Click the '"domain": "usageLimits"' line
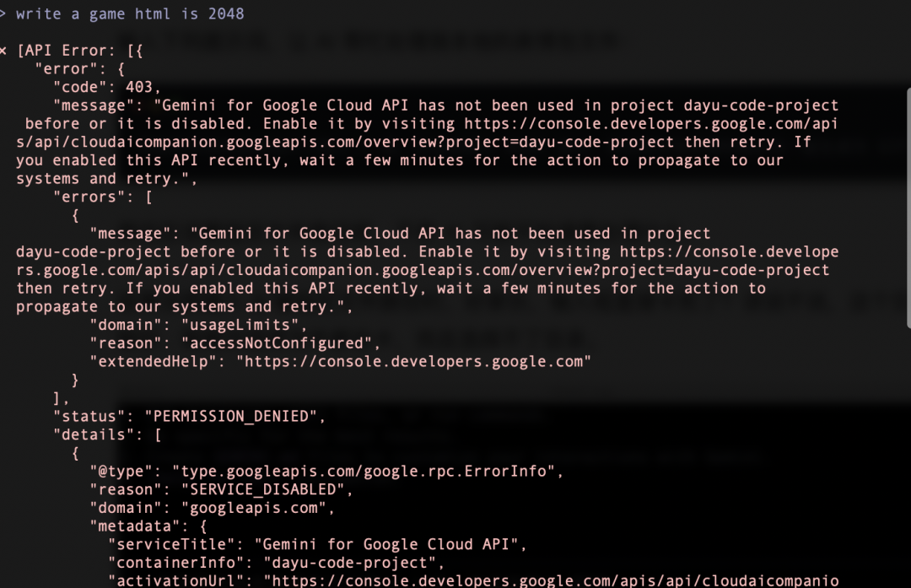911x588 pixels. (198, 325)
